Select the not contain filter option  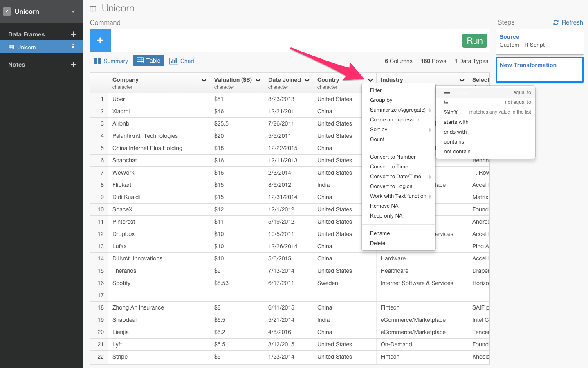coord(485,152)
